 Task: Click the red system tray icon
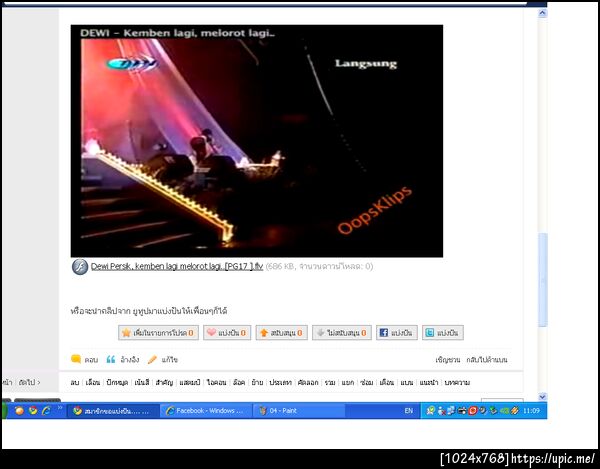pyautogui.click(x=473, y=411)
